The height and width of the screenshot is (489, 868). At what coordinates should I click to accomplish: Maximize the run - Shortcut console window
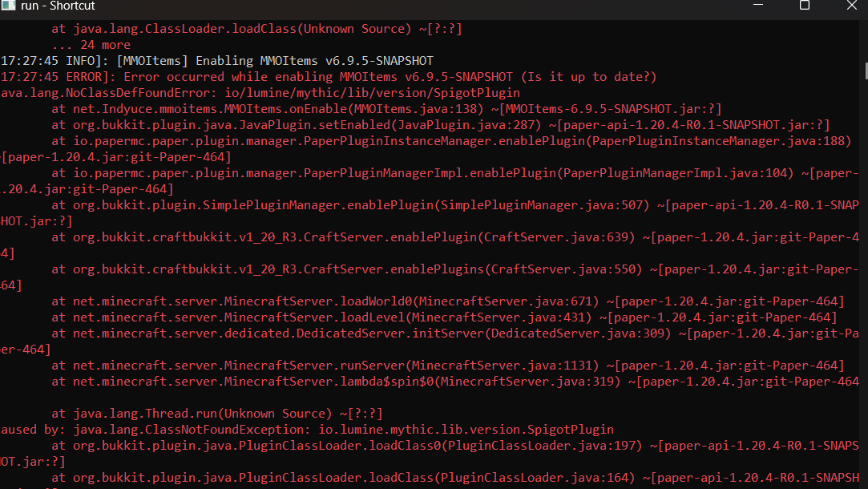coord(805,6)
